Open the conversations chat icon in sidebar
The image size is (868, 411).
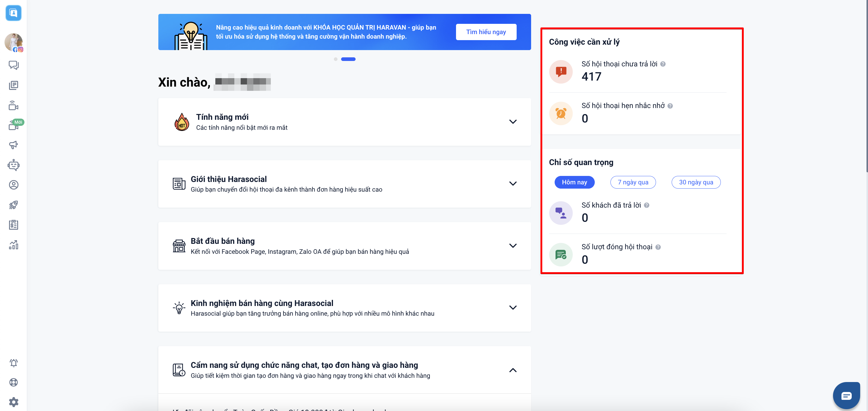click(14, 65)
